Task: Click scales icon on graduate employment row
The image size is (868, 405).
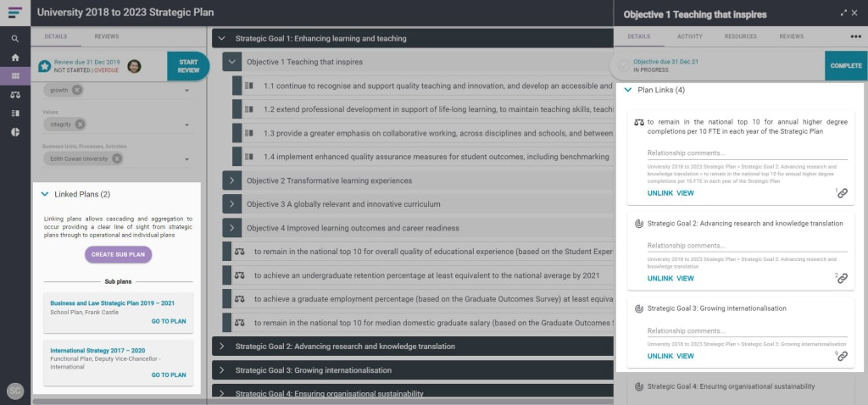Action: point(239,299)
